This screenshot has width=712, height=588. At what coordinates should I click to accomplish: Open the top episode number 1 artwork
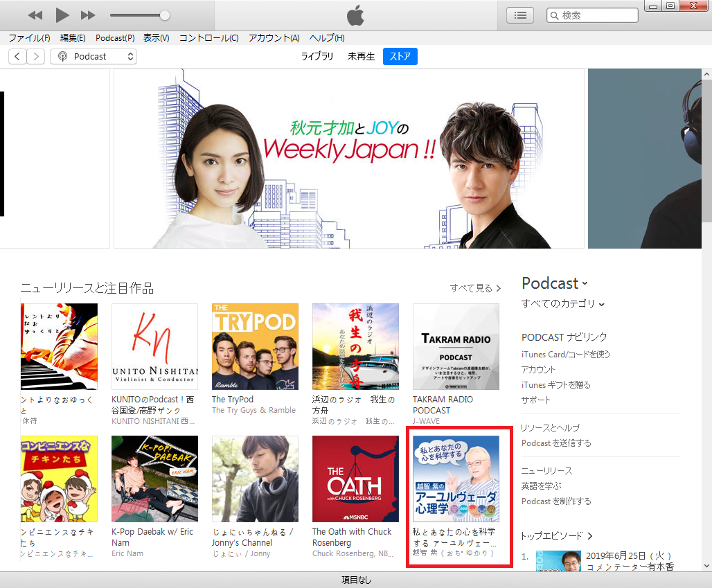558,561
